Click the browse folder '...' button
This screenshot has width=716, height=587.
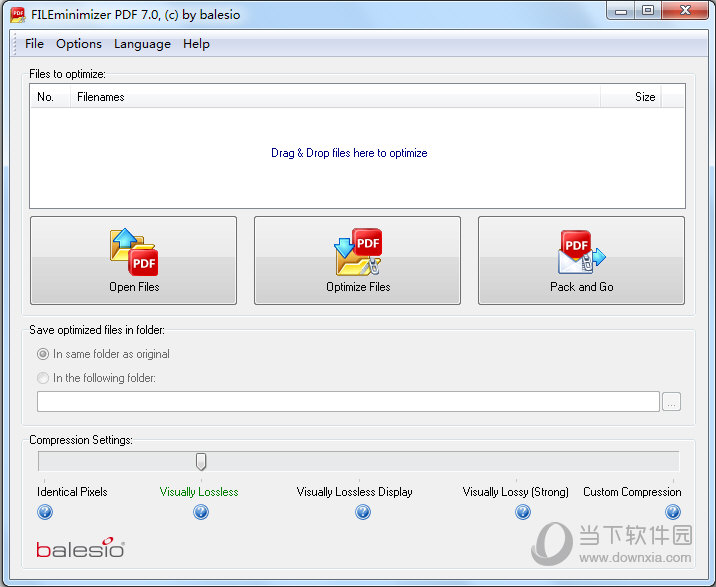671,402
